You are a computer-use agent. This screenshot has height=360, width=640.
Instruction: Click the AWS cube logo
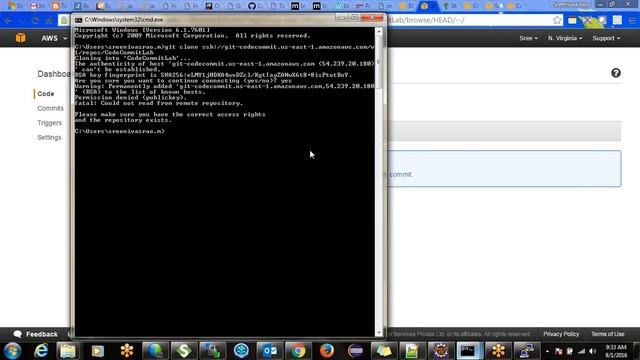tap(20, 38)
